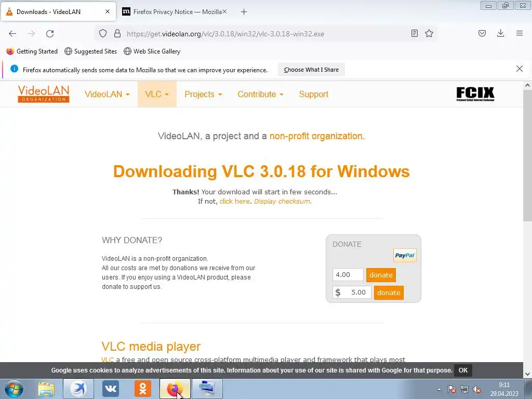This screenshot has width=532, height=399.
Task: Close the Firefox Privacy Notice tab
Action: pyautogui.click(x=224, y=11)
